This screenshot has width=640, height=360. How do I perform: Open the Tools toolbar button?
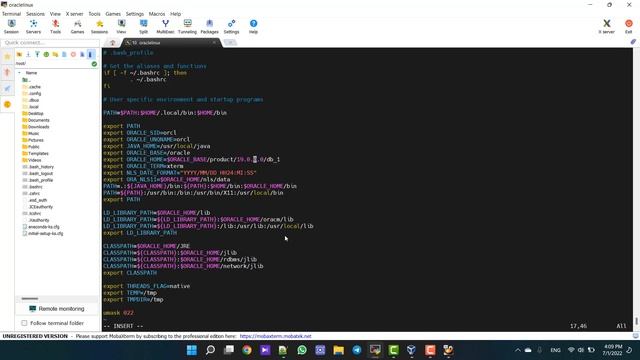(56, 27)
